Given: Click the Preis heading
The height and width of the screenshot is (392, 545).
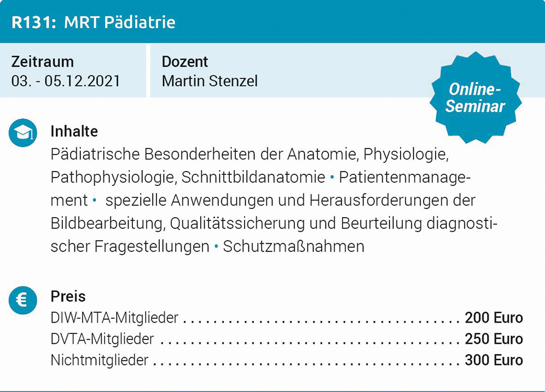Looking at the screenshot, I should pyautogui.click(x=68, y=296).
